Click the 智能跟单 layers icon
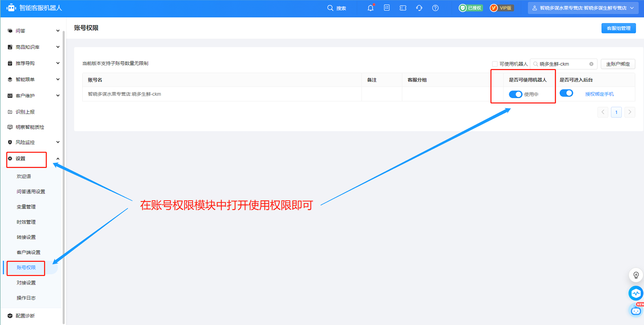 [x=10, y=79]
